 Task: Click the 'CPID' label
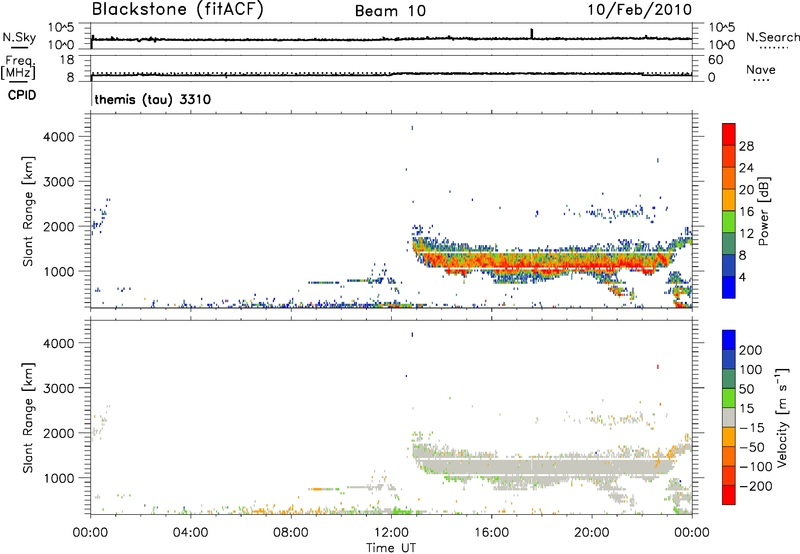[x=22, y=95]
